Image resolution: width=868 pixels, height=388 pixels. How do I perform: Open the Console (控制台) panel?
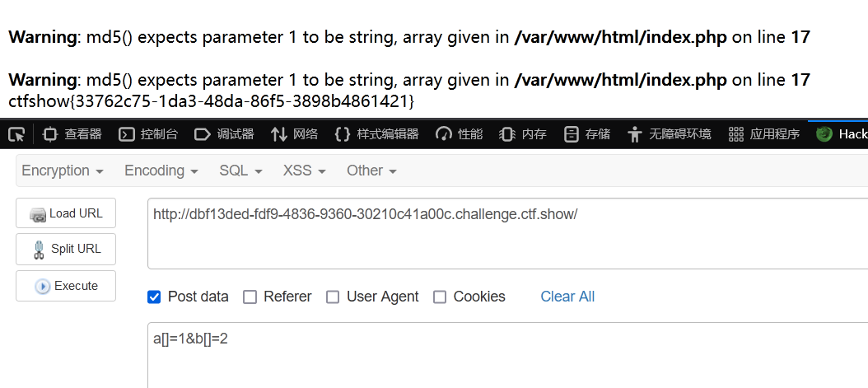[x=148, y=134]
